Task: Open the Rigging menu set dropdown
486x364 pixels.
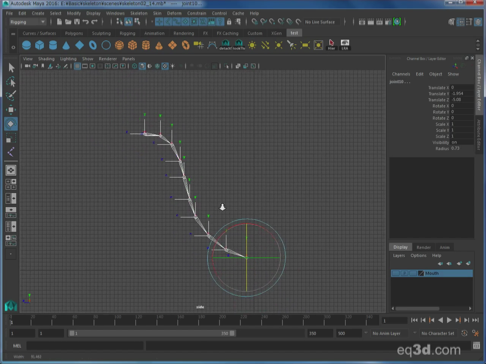Action: point(27,22)
